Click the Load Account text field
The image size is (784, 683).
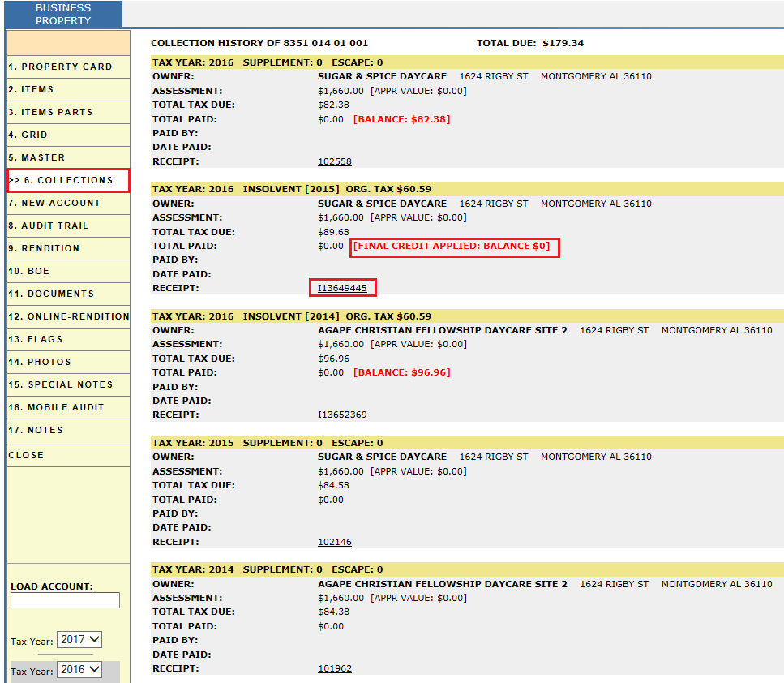(x=65, y=600)
